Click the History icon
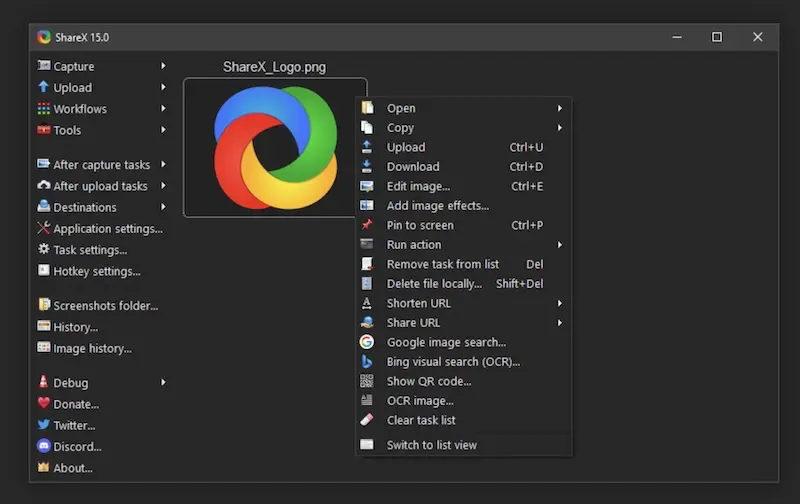Screen dimensions: 800x504 coord(44,326)
